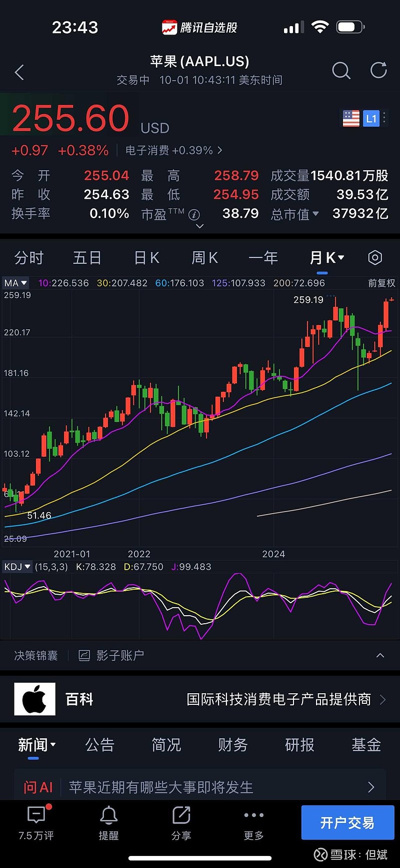
Task: Open the 问AI question arrow
Action: point(371,787)
